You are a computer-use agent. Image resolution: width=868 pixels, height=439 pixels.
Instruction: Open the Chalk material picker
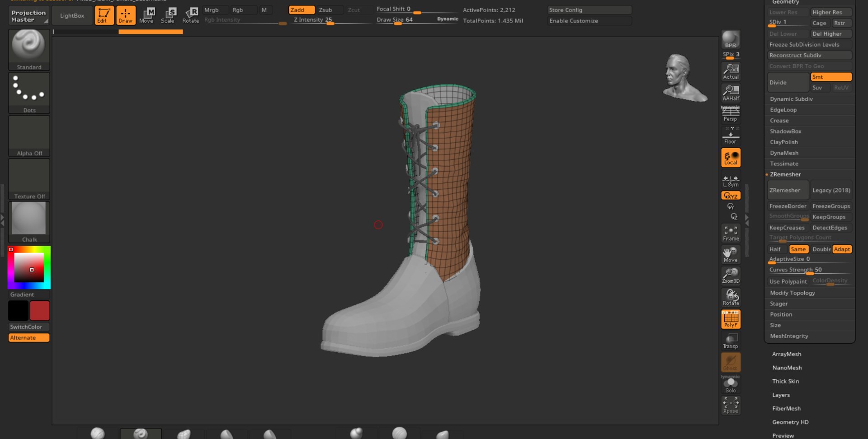29,222
